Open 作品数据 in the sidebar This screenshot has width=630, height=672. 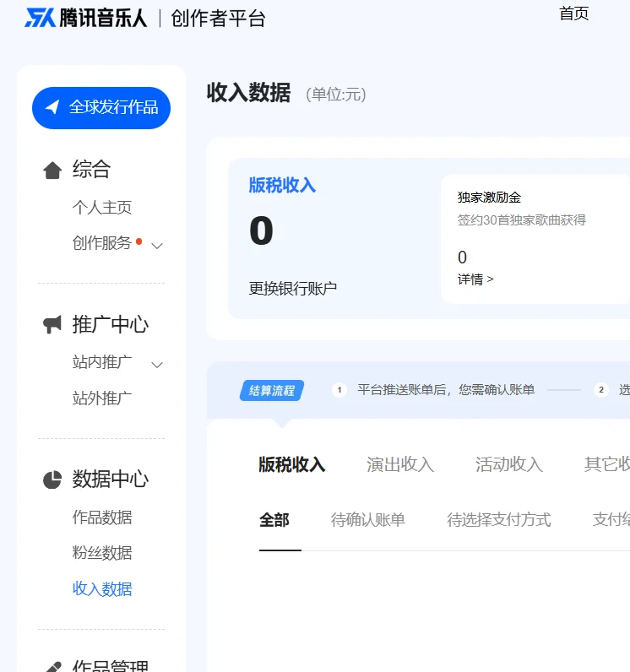pyautogui.click(x=102, y=518)
